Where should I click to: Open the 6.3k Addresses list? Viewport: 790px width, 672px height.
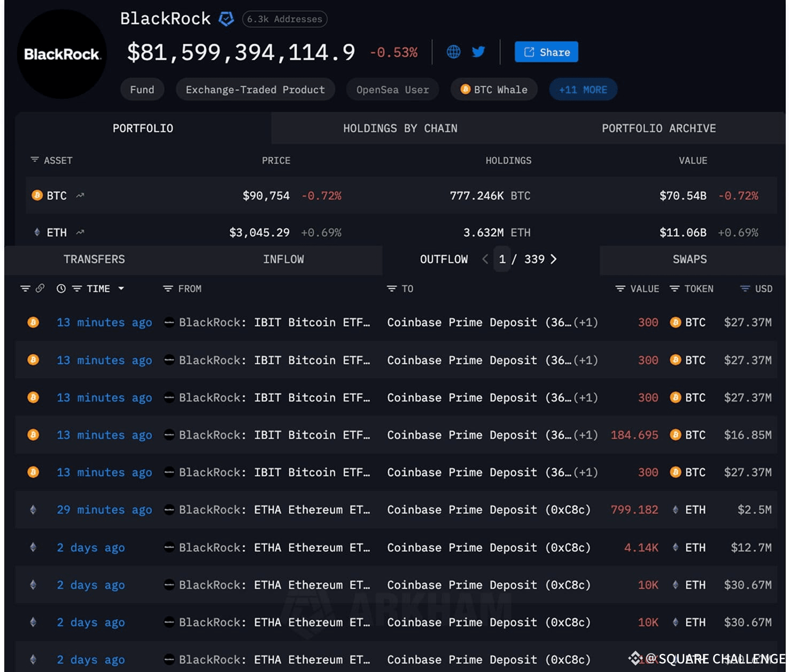[284, 19]
